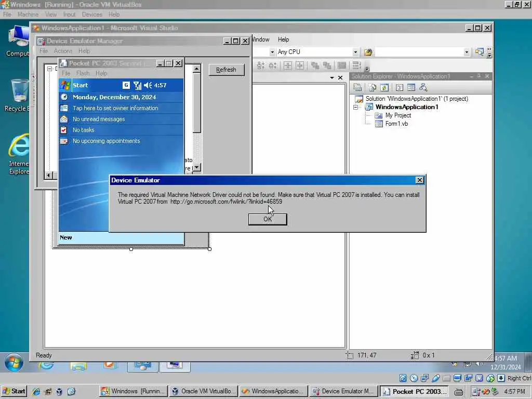
Task: Open the configuration dropdown left of Any CPU
Action: tap(272, 52)
